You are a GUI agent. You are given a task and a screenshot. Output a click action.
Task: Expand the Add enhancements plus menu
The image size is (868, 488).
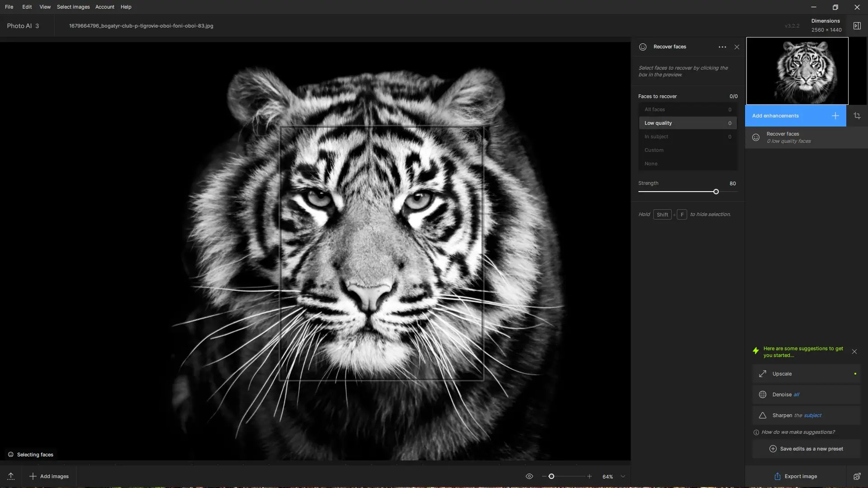(835, 116)
